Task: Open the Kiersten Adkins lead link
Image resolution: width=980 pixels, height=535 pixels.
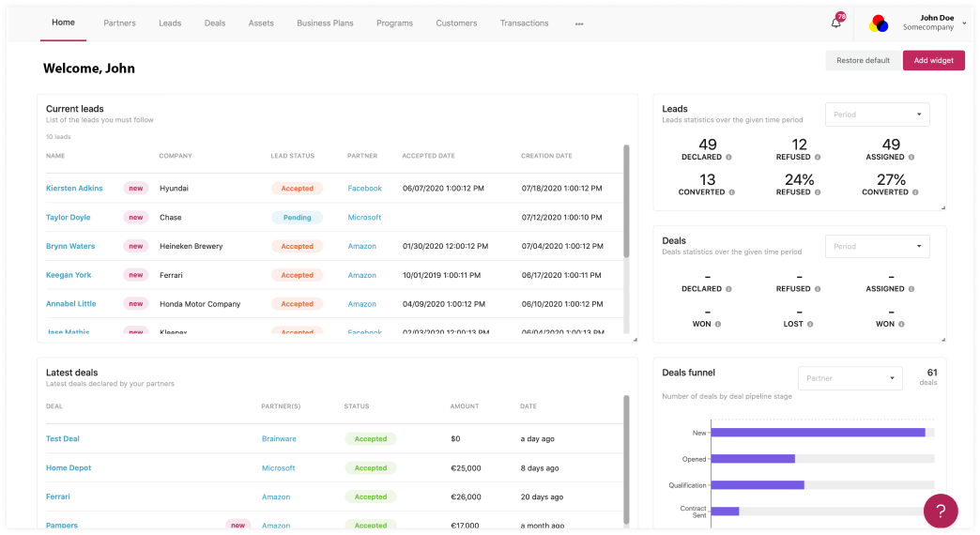Action: pos(74,188)
